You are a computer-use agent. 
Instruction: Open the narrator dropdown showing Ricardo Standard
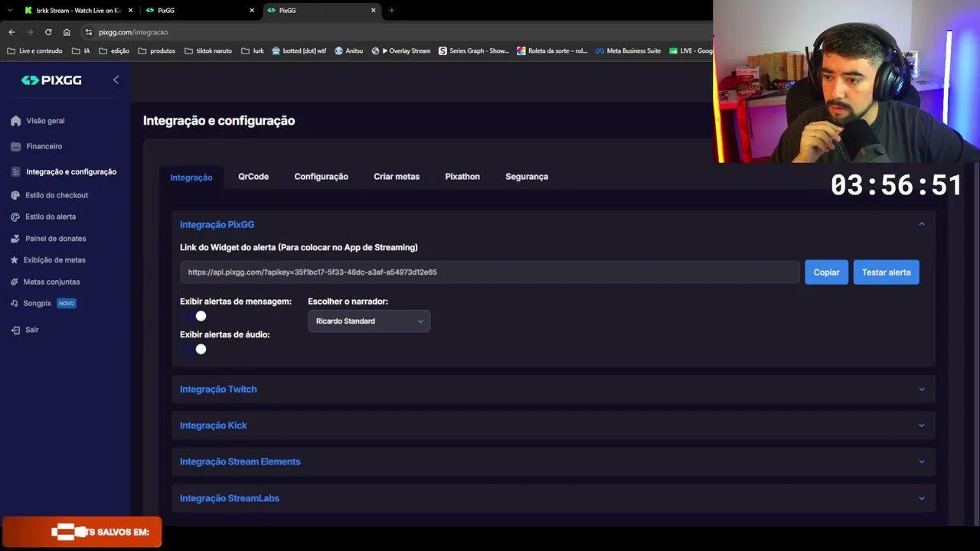click(369, 321)
